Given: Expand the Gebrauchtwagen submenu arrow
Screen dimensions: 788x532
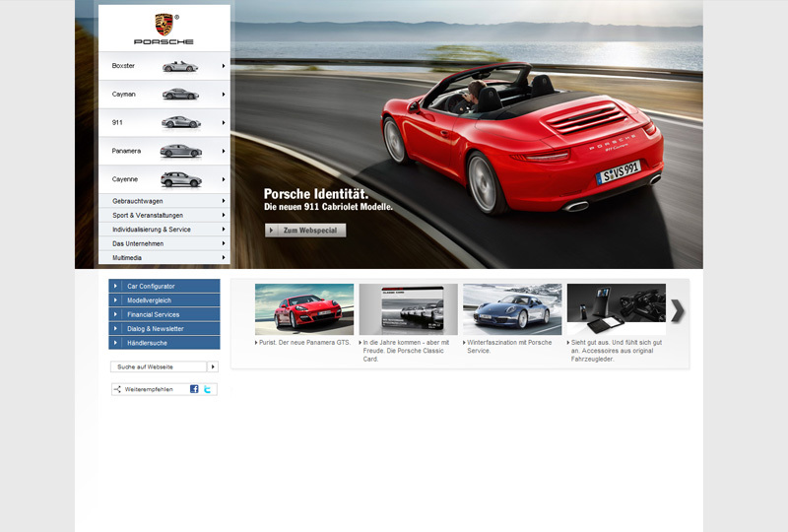Looking at the screenshot, I should (224, 201).
